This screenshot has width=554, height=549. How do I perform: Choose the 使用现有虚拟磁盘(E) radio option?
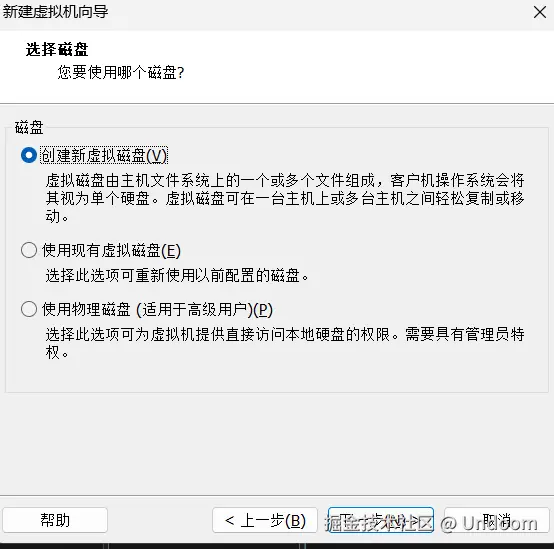click(x=29, y=250)
